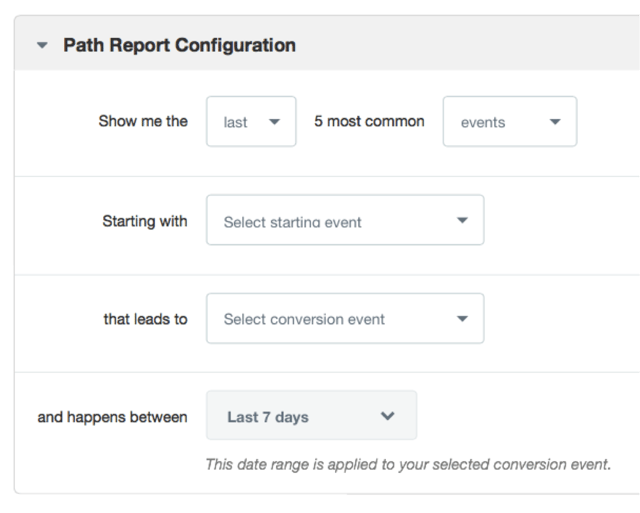
Task: Click the arrow icon inside events dropdown
Action: (555, 122)
